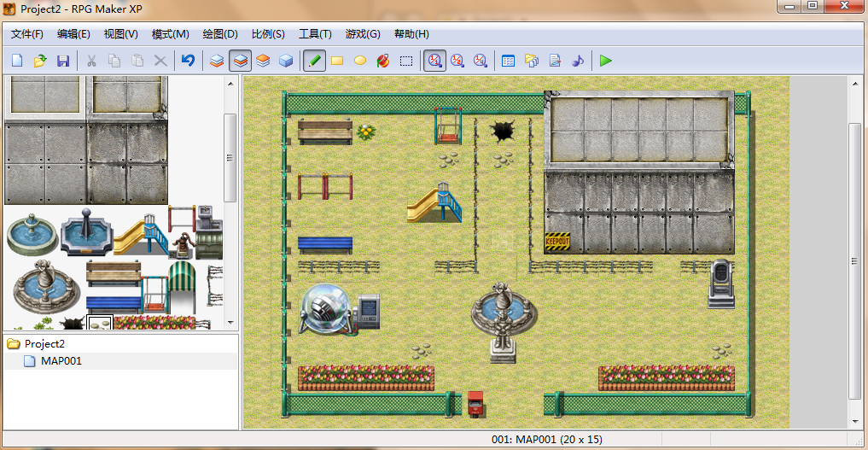
Task: Select the Pencil drawing tool
Action: [x=314, y=61]
